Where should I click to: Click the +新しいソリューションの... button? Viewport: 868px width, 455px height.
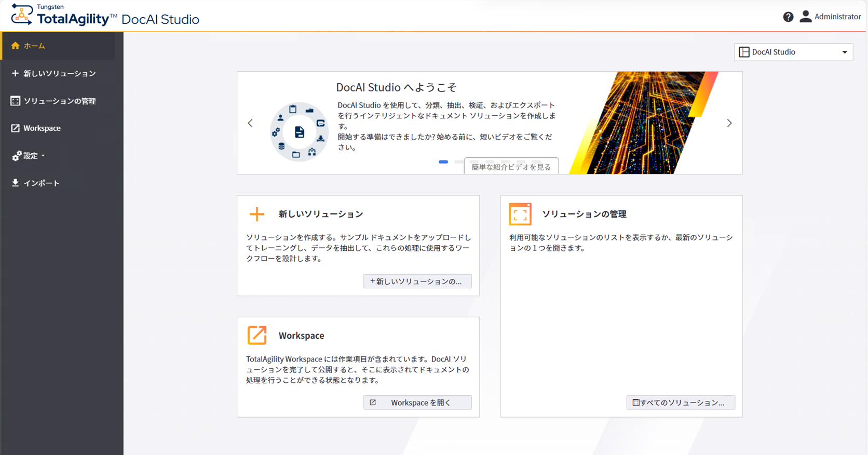(417, 281)
